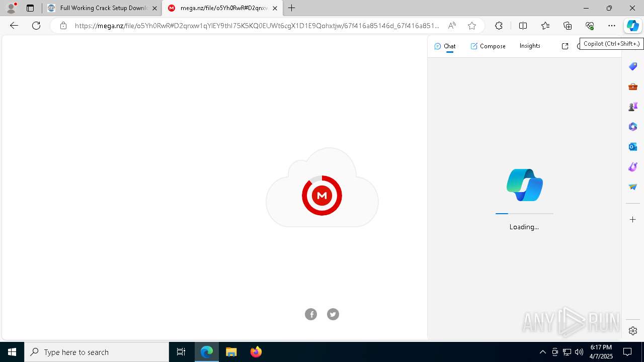Click the mega.nz address bar URL
Screen dimensions: 644x362
pos(257,26)
